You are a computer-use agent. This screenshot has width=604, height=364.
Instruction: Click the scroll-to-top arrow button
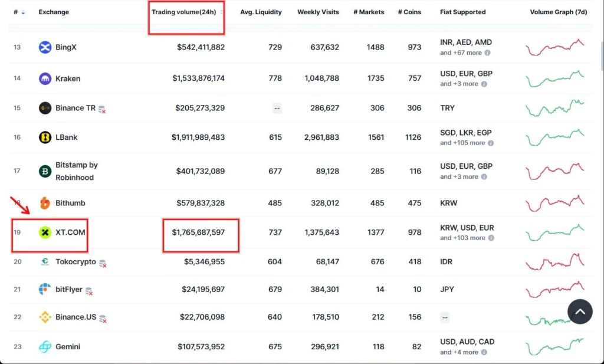[x=580, y=311]
